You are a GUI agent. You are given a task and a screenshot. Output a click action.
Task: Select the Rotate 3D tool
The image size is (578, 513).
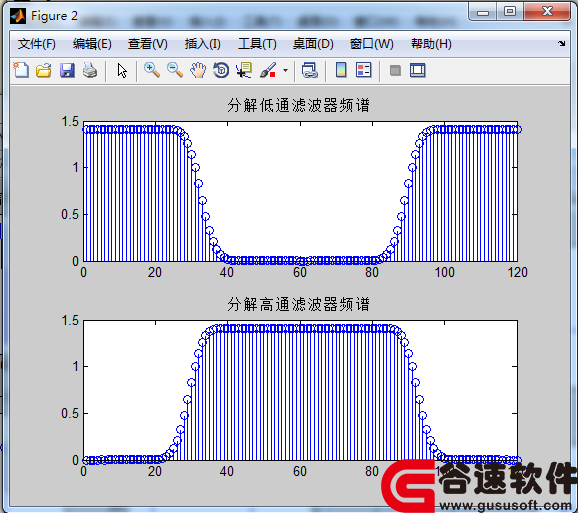[x=221, y=70]
